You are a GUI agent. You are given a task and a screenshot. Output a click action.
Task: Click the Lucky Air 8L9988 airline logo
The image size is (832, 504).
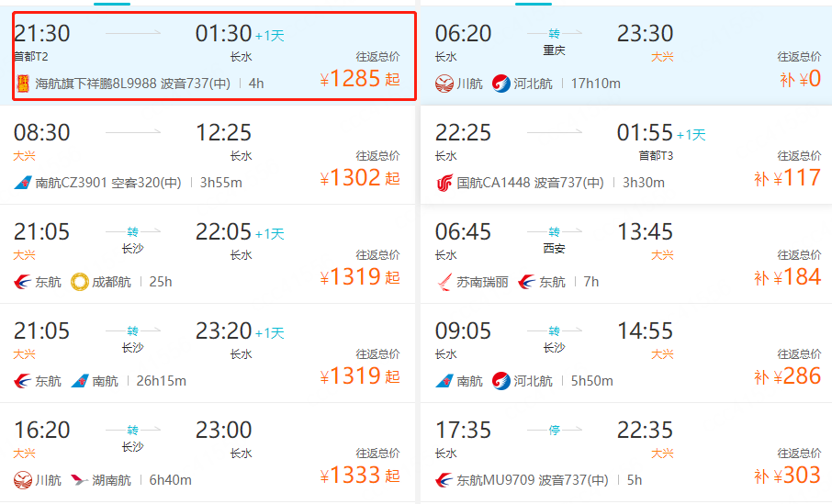tap(23, 84)
